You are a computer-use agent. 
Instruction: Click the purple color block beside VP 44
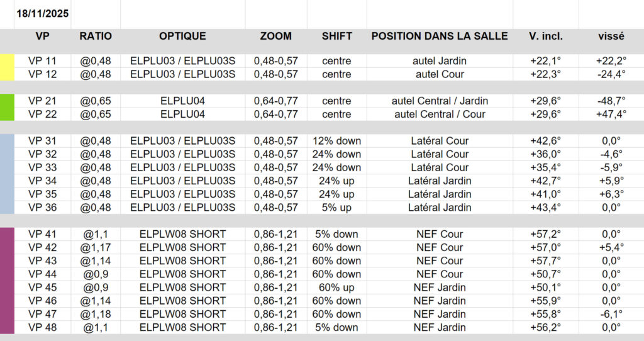click(7, 274)
